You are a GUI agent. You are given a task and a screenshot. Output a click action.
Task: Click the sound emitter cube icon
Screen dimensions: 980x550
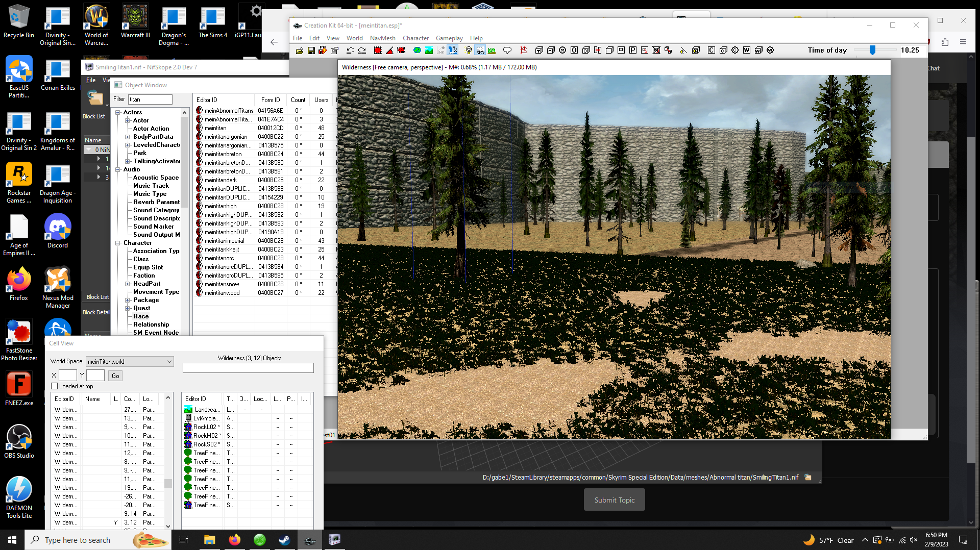coord(696,51)
